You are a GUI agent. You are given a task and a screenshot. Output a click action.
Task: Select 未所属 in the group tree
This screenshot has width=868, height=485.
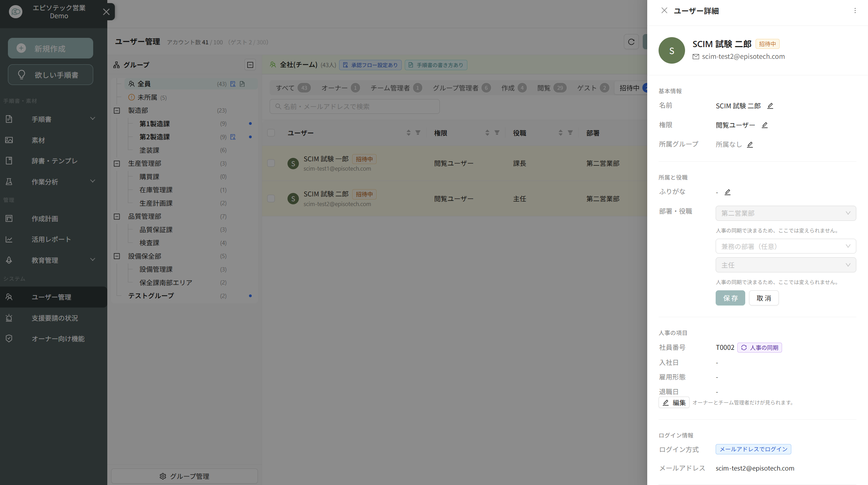coord(147,97)
